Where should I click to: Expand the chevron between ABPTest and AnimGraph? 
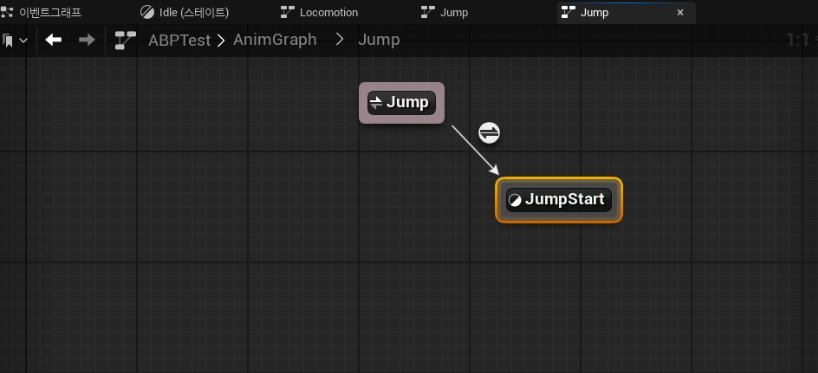(x=221, y=40)
